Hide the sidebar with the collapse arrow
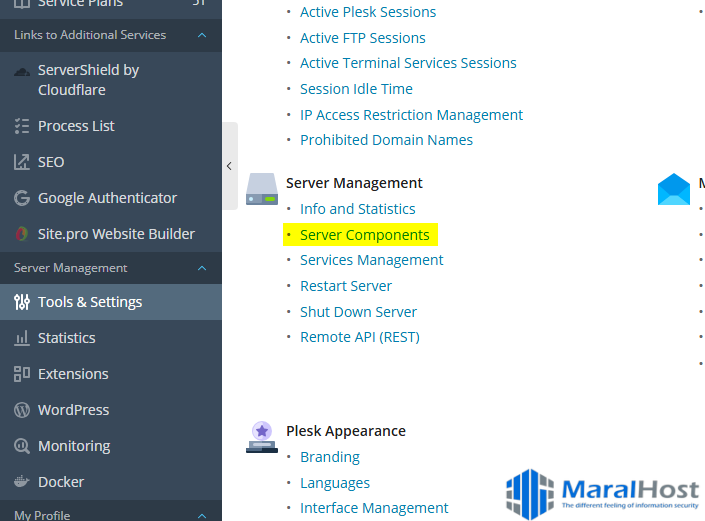Viewport: 705px width, 521px height. [229, 166]
